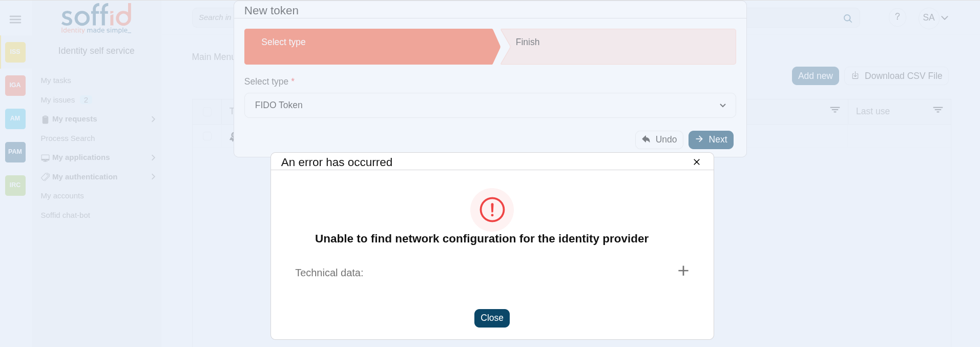Open the PAM module icon
Viewport: 980px width, 347px height.
click(15, 152)
